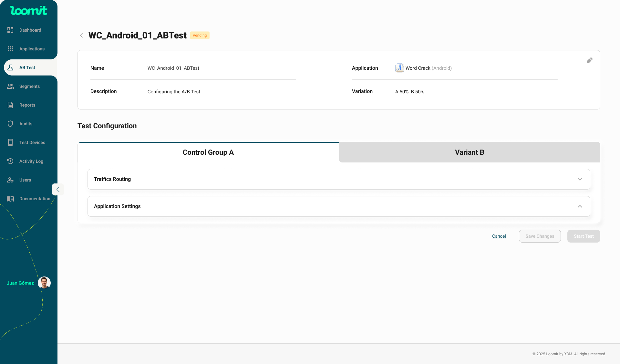
Task: Click the pencil edit icon
Action: (x=590, y=60)
